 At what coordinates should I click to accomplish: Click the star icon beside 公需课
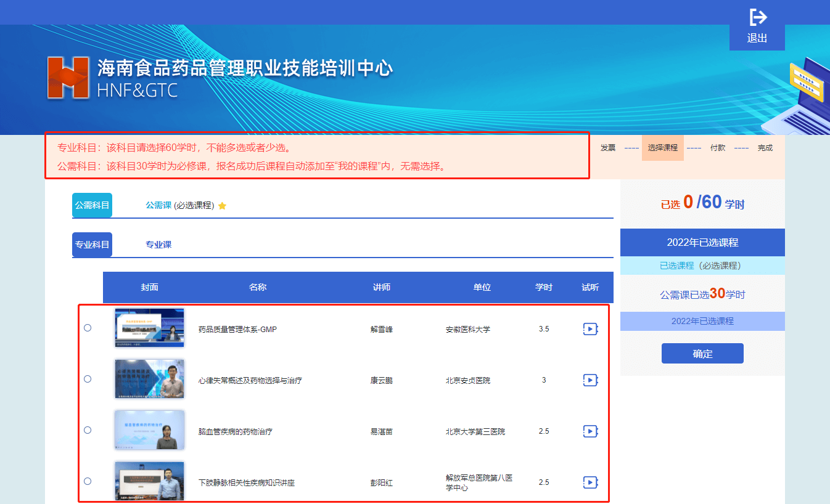(223, 206)
